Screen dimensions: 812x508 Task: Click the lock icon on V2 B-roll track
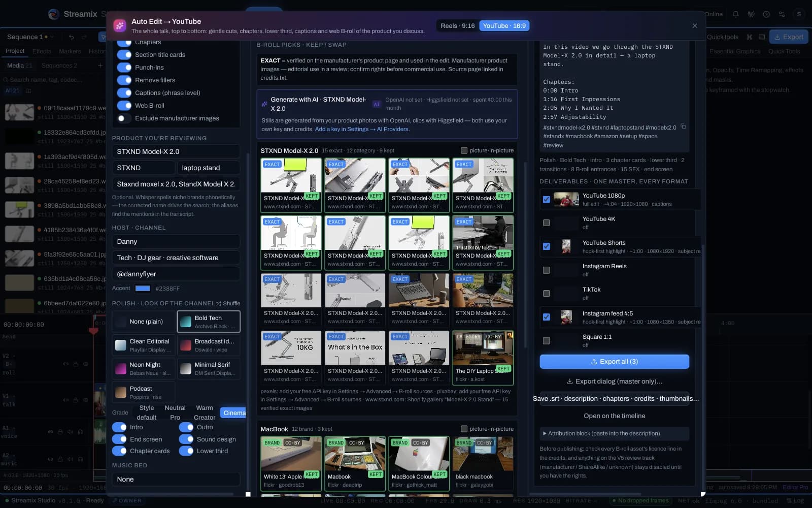pos(76,364)
